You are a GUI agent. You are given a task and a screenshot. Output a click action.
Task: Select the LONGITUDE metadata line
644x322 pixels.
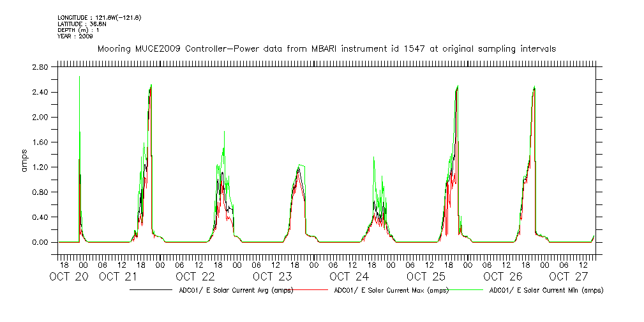coord(99,17)
